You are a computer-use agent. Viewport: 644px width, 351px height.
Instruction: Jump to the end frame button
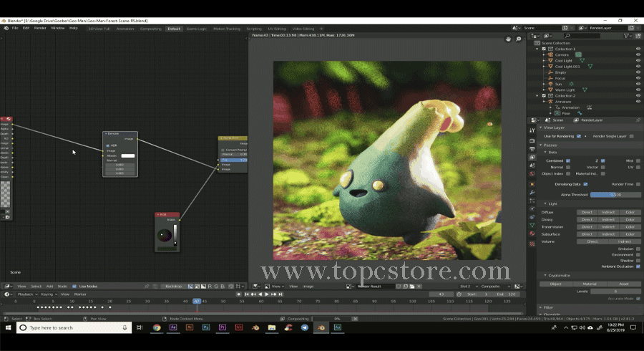pyautogui.click(x=280, y=294)
